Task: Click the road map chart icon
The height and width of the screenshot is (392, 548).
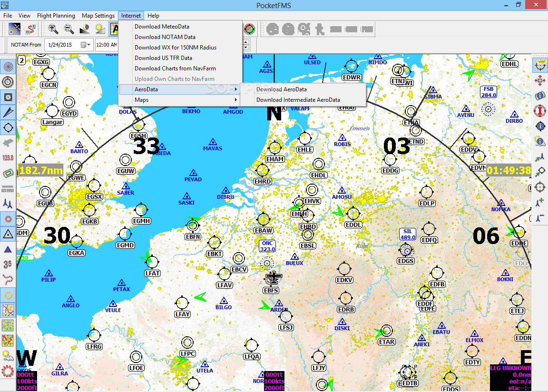Action: click(8, 310)
